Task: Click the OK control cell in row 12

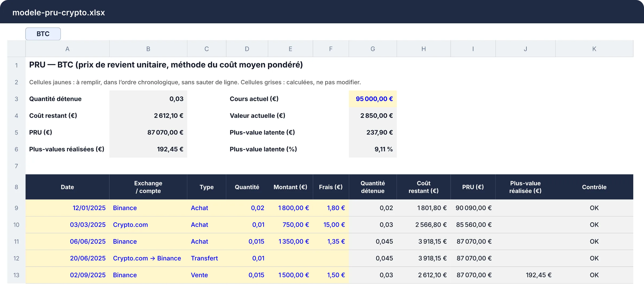Action: 594,258
